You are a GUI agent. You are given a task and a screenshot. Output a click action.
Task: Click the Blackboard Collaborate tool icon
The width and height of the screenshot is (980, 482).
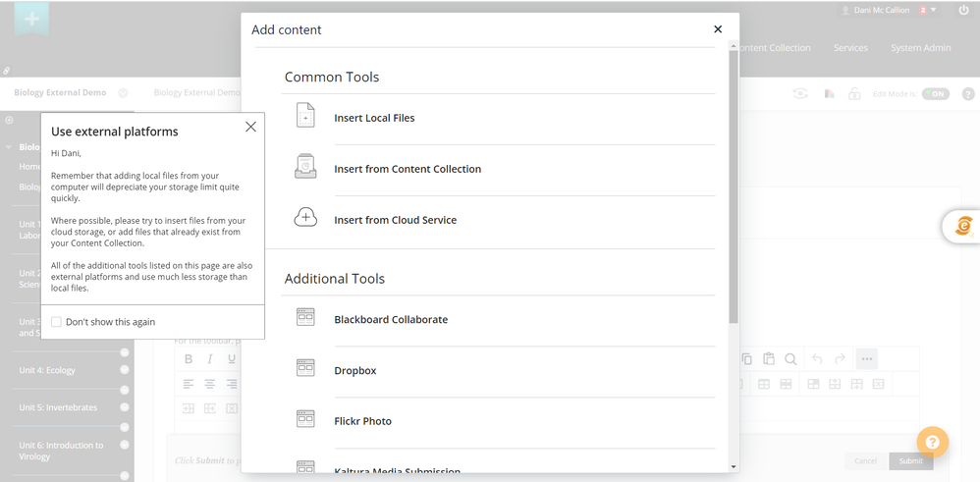point(305,318)
